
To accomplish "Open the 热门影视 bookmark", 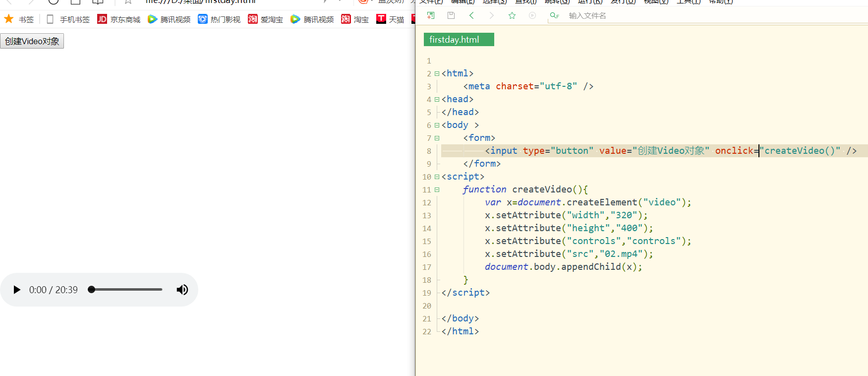I will tap(219, 19).
